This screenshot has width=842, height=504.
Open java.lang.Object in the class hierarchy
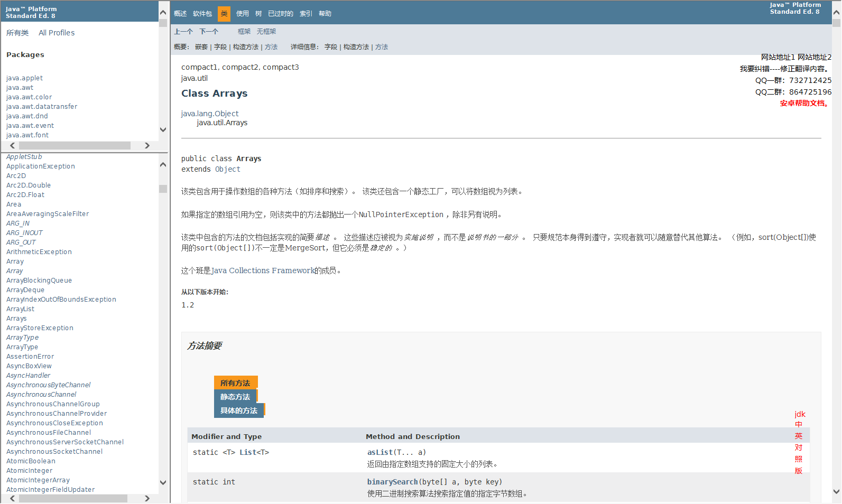pyautogui.click(x=210, y=114)
